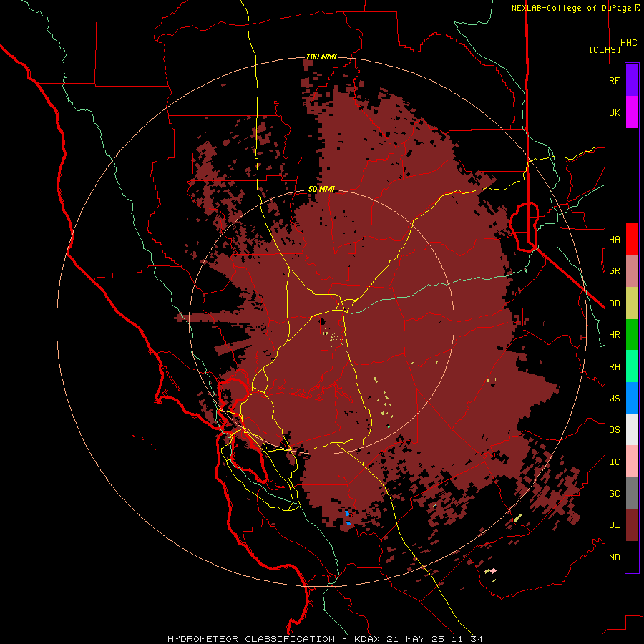Click the BD legend label
The image size is (644, 644).
(x=614, y=303)
